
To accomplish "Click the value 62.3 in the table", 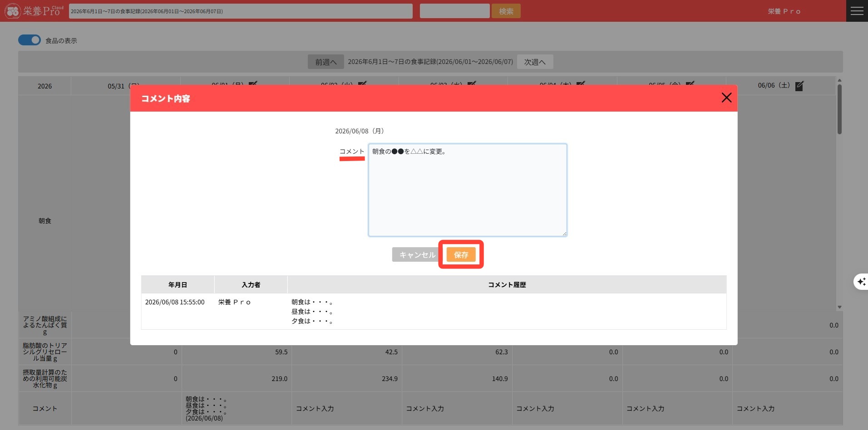I will 501,352.
